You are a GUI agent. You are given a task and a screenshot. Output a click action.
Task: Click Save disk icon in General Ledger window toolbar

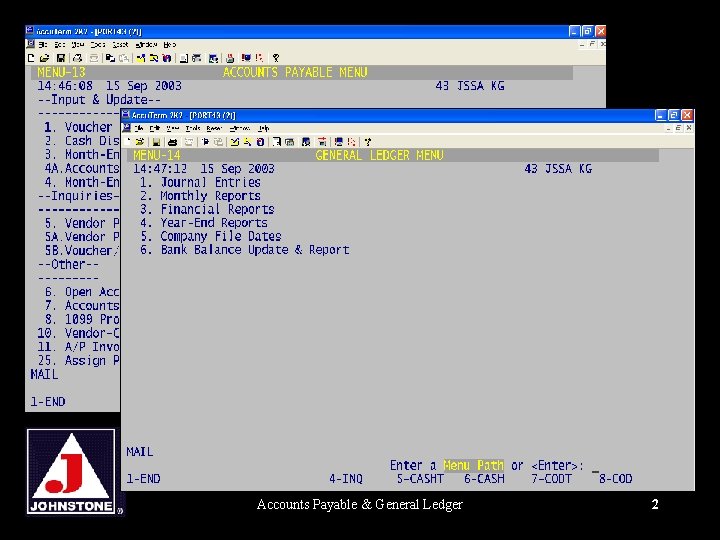(x=156, y=142)
